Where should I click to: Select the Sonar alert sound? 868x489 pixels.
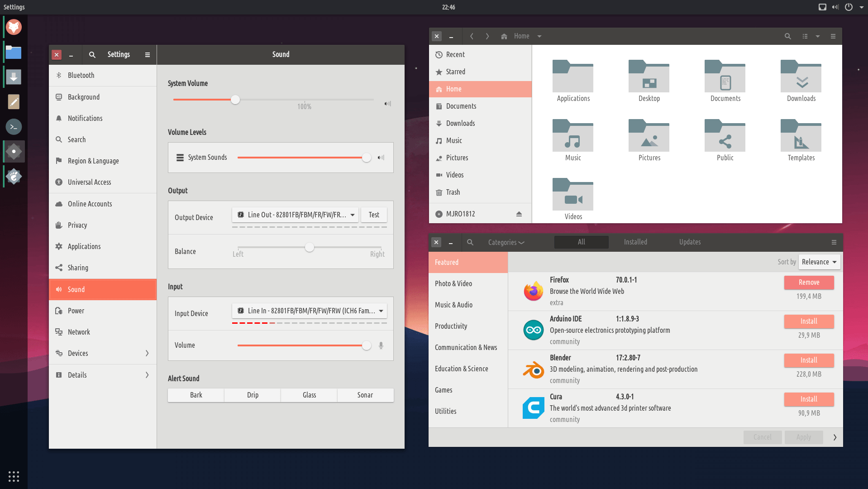pos(365,395)
